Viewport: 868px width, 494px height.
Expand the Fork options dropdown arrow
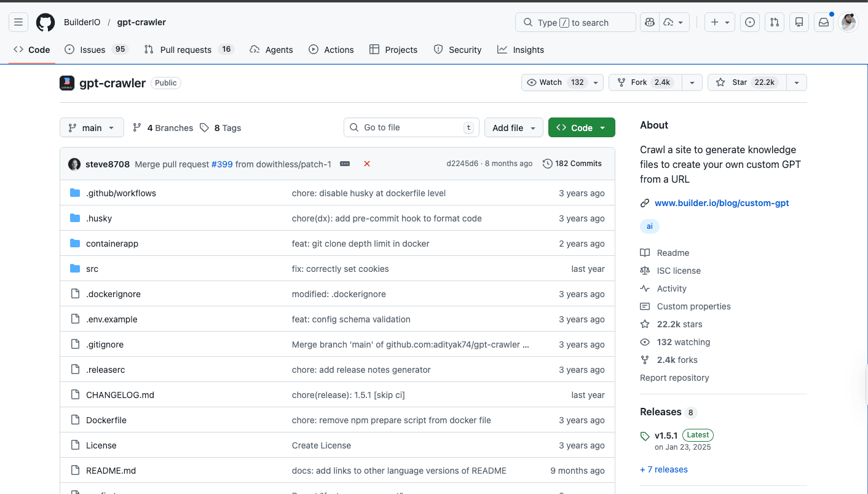(x=692, y=82)
